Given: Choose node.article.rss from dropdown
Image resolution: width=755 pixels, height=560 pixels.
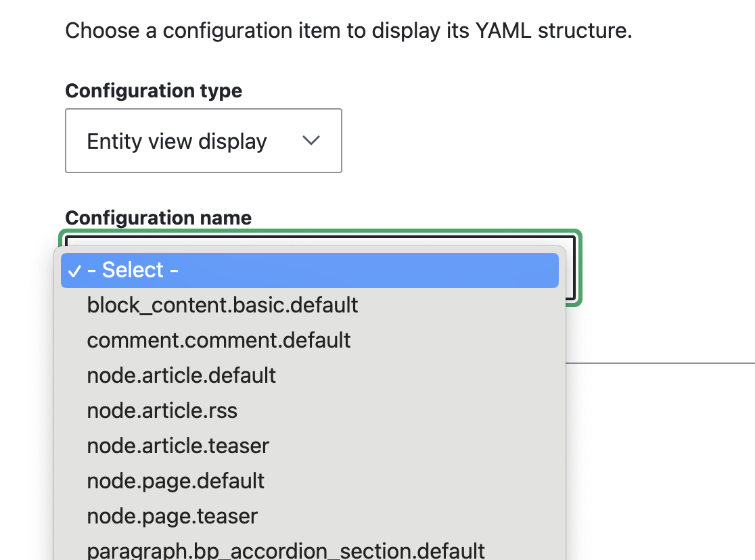Looking at the screenshot, I should point(162,410).
